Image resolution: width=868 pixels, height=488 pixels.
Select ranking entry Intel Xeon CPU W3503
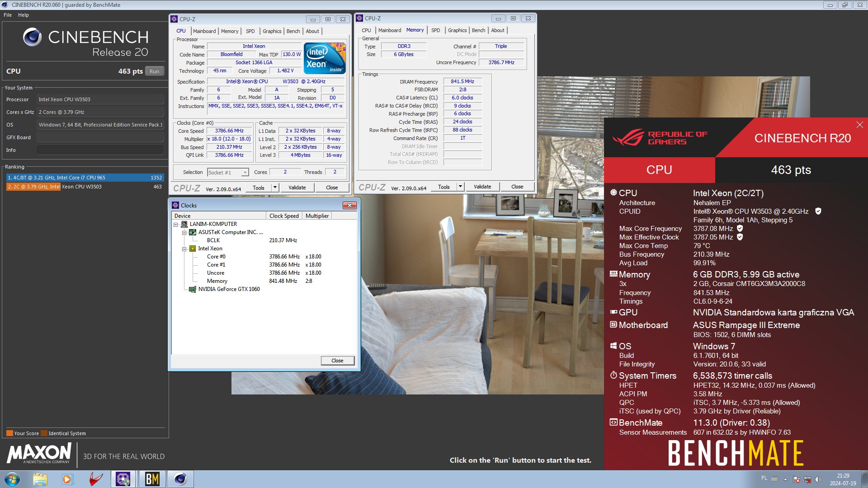pyautogui.click(x=85, y=187)
